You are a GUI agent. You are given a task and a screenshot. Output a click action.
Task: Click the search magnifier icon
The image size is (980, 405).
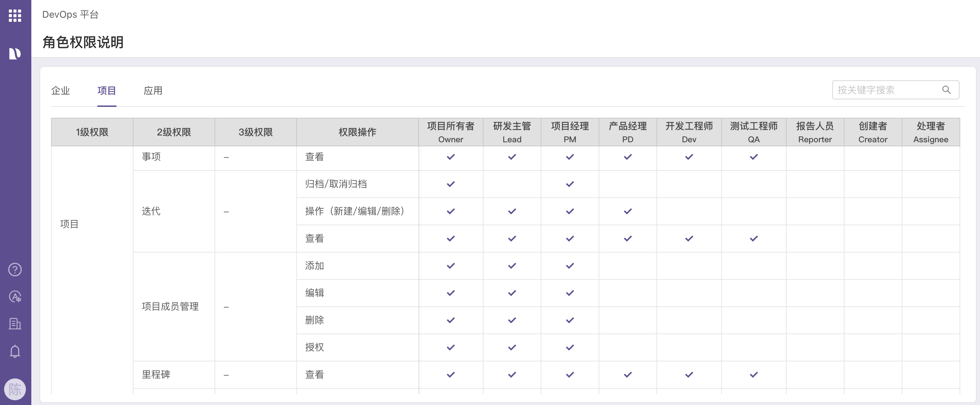click(x=946, y=90)
